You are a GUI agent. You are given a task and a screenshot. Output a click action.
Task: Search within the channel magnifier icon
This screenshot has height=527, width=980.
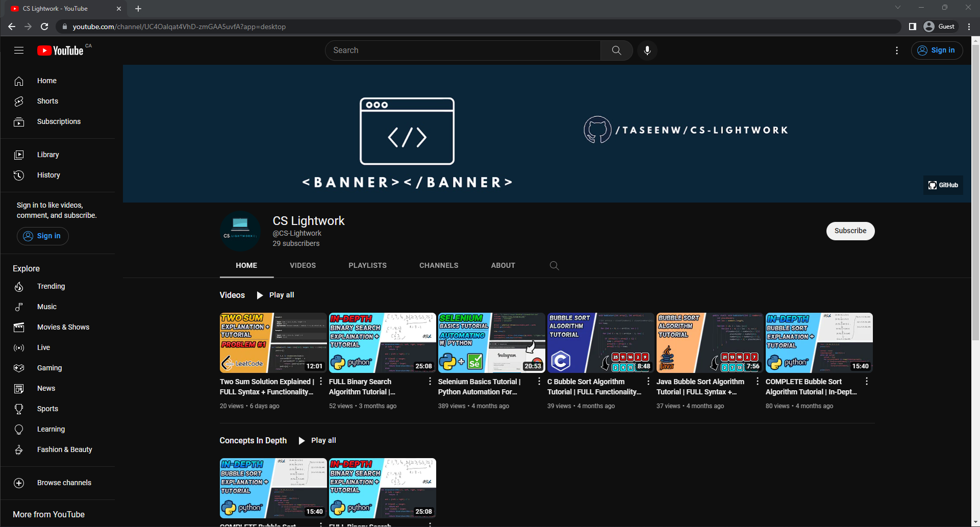[x=554, y=265]
